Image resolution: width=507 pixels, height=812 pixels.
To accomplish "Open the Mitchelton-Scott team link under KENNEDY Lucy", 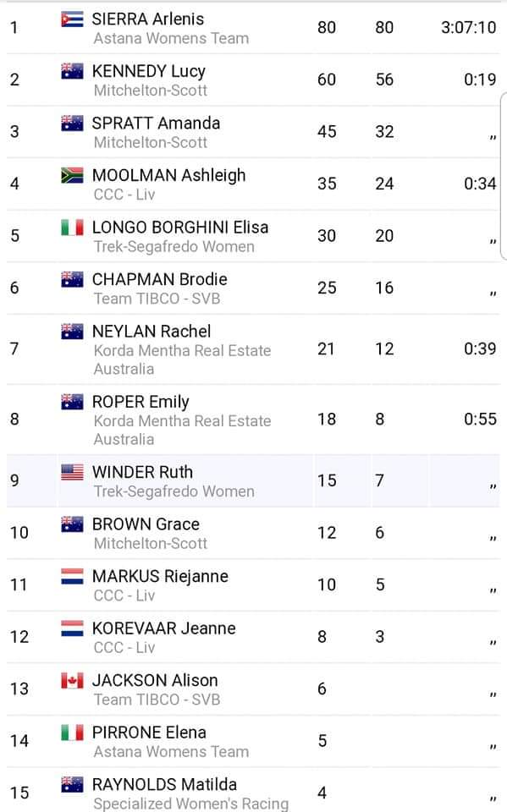I will [x=151, y=91].
